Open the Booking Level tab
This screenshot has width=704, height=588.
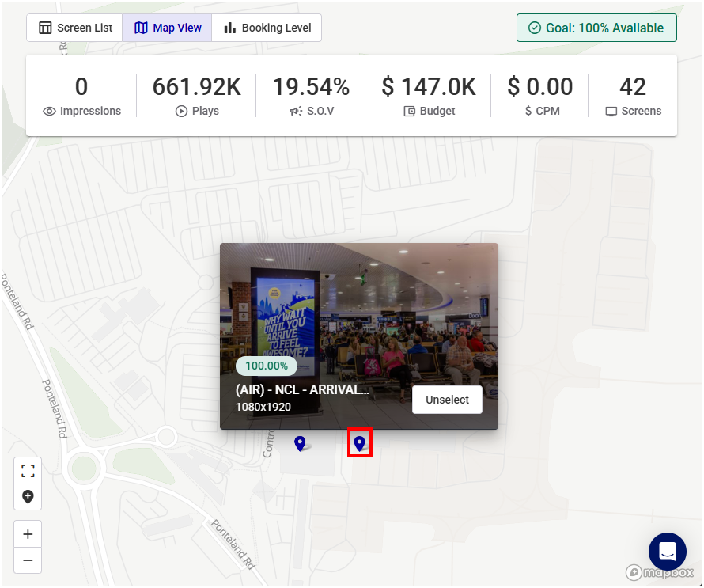click(267, 28)
